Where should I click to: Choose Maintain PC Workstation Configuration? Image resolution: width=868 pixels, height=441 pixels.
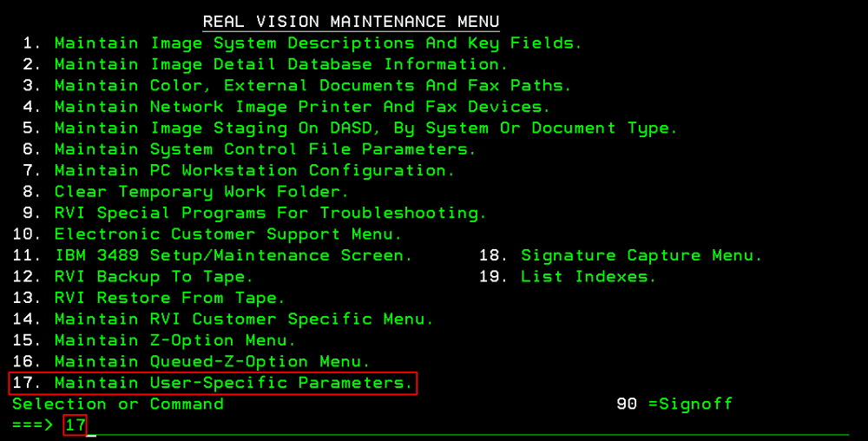[239, 170]
